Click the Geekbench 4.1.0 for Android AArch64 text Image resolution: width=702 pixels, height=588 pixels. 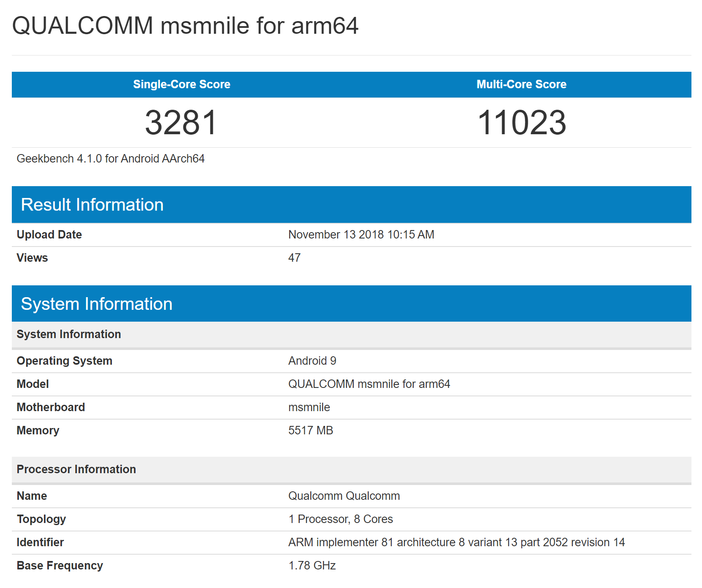pyautogui.click(x=111, y=159)
